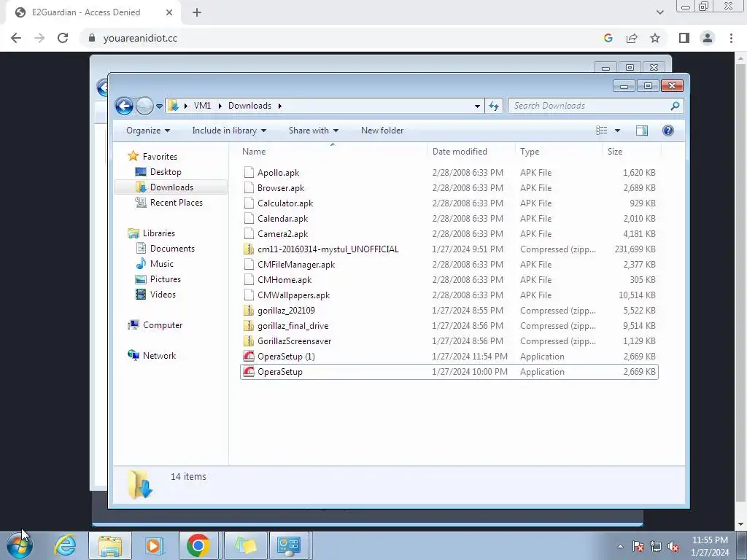Select the Apollo.apk file
This screenshot has width=747, height=560.
(x=278, y=172)
